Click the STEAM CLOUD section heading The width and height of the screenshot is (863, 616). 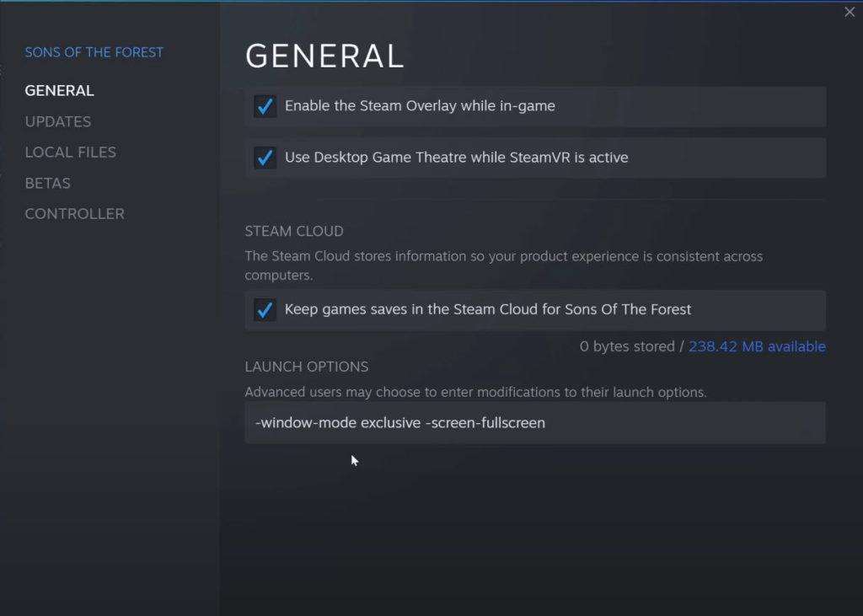click(x=293, y=231)
